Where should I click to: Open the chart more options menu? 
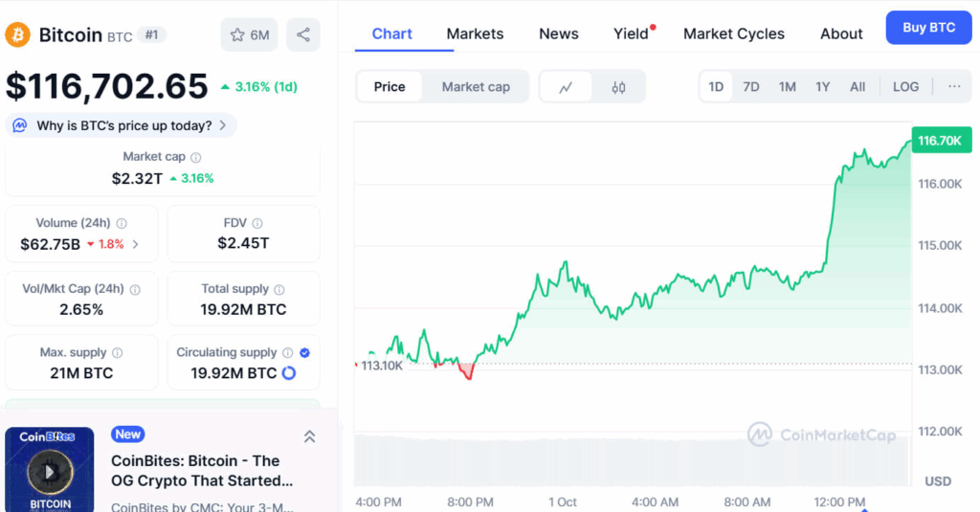pos(954,87)
